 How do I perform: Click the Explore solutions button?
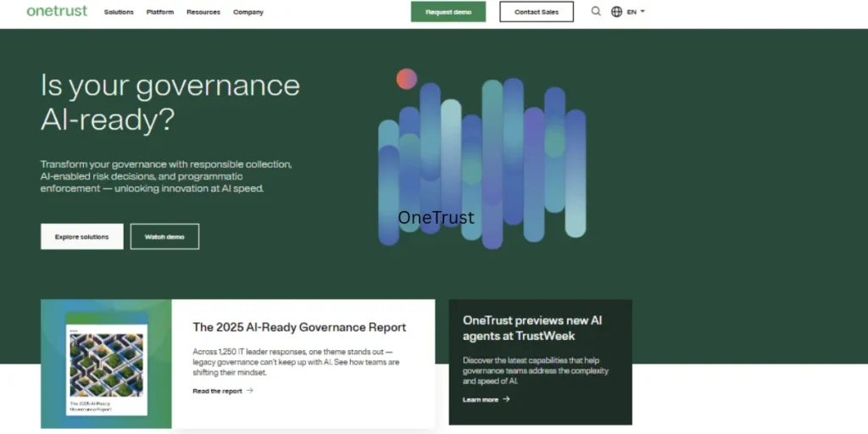pos(82,236)
